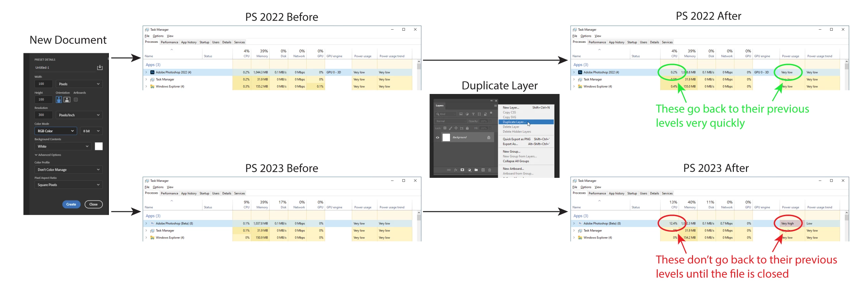Select landscape orientation icon in New Document

(x=67, y=99)
